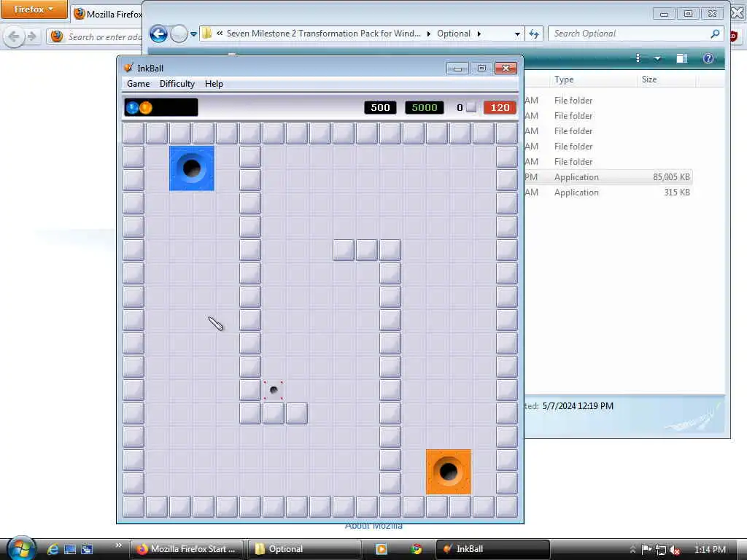Click the small black ball on the board
Image resolution: width=747 pixels, height=560 pixels.
point(274,390)
